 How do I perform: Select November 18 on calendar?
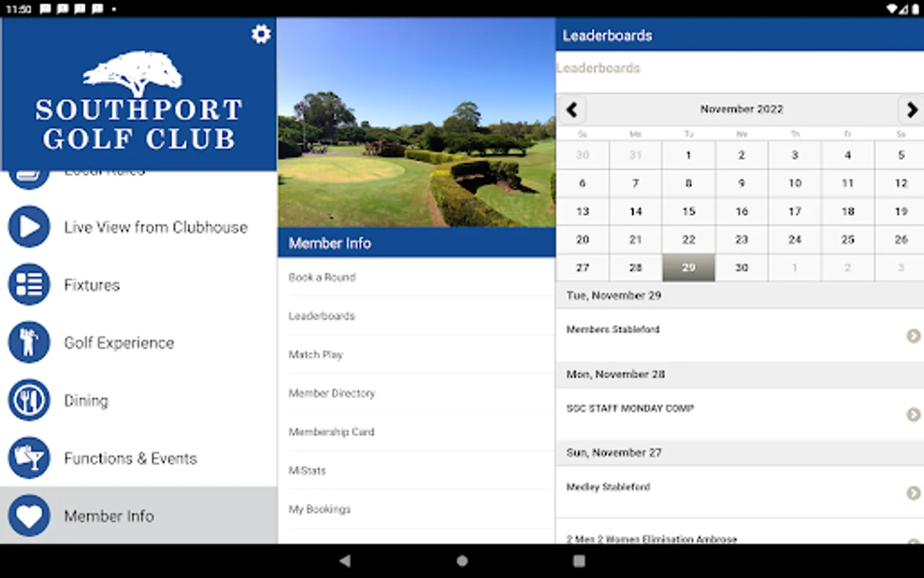point(848,211)
